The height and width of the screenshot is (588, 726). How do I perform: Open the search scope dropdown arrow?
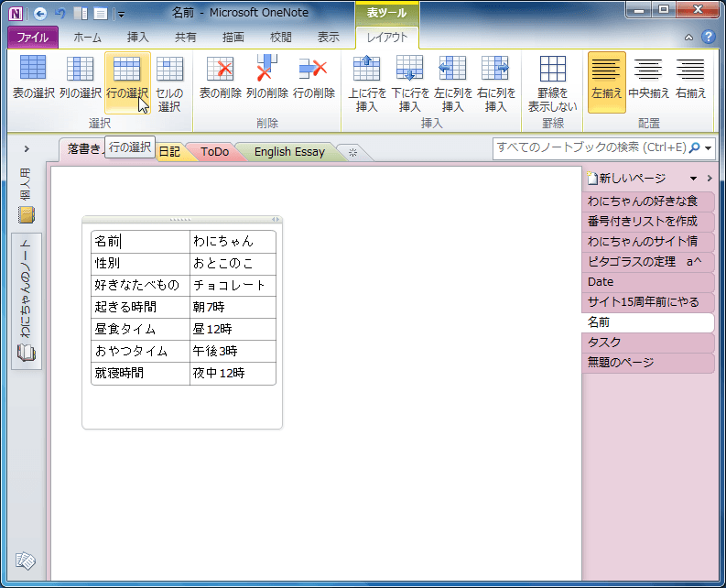coord(709,148)
